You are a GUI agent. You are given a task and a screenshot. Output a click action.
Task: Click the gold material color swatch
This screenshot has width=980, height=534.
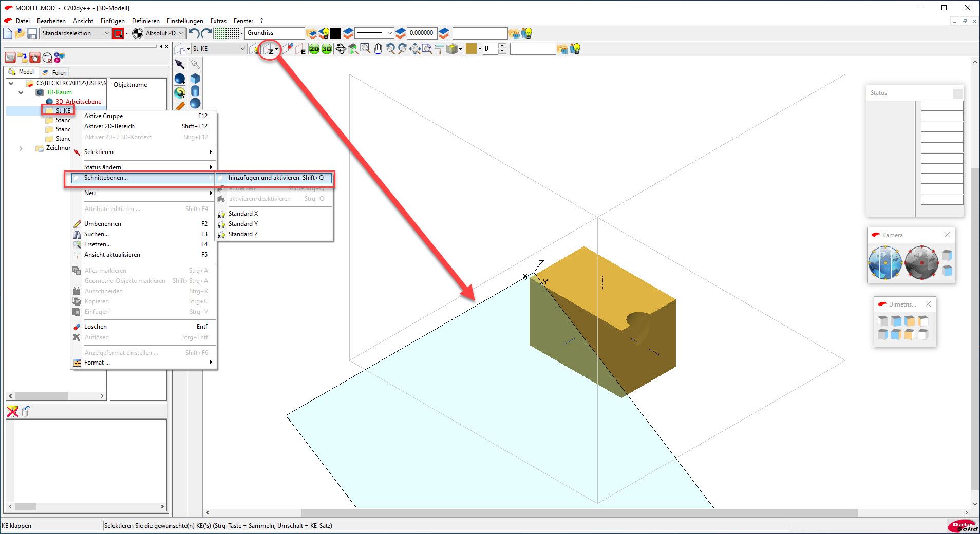tap(471, 49)
